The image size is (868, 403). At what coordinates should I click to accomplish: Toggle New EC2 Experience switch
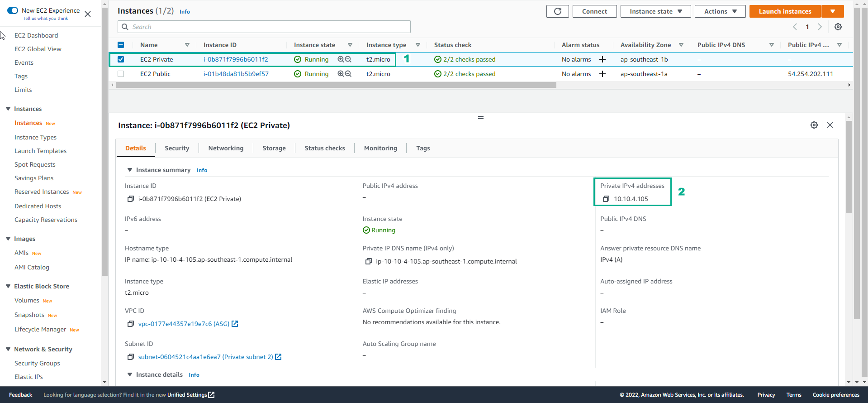coord(13,10)
